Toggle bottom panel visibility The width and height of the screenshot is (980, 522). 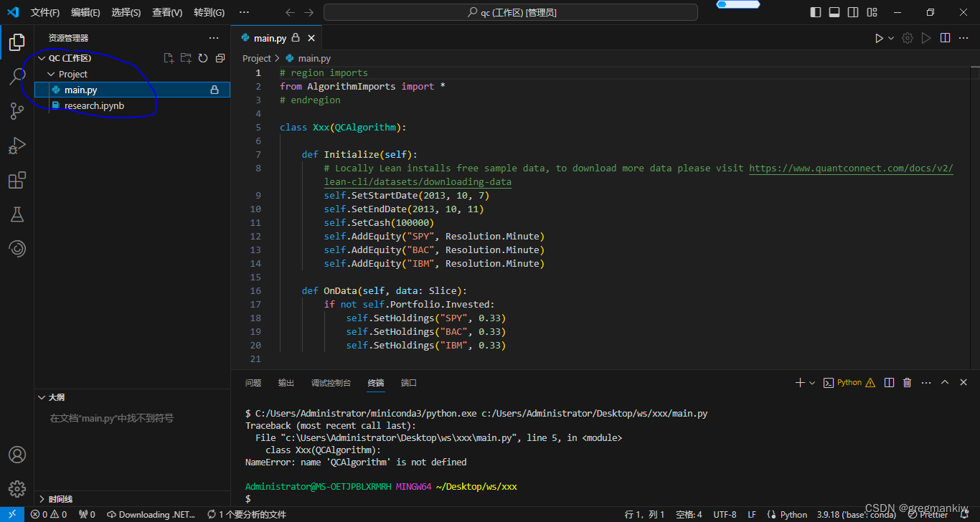pyautogui.click(x=834, y=12)
